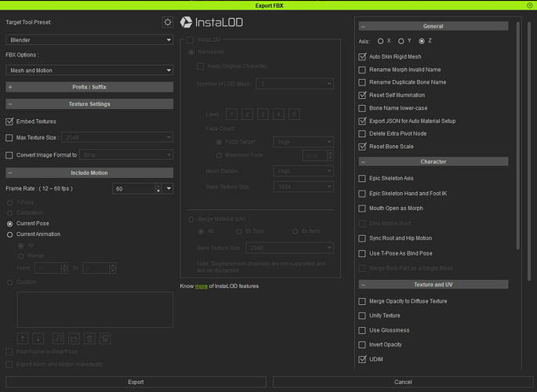The height and width of the screenshot is (392, 537).
Task: Enable Sync Root and Hip Motion
Action: (x=362, y=238)
